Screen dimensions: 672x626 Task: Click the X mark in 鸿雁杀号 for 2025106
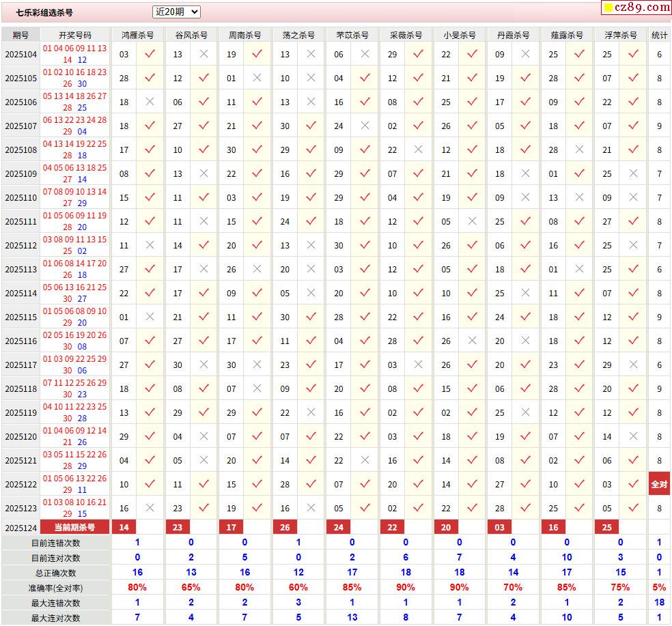coord(150,102)
